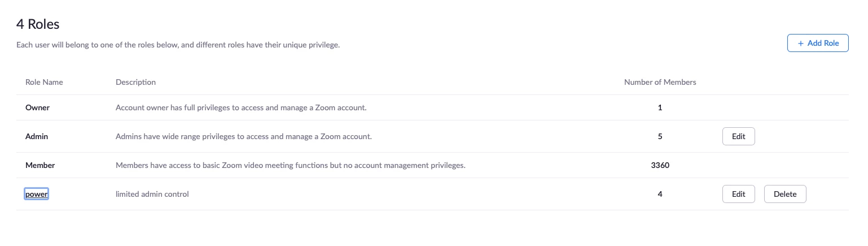The image size is (868, 246).
Task: Open the power role link
Action: coord(37,194)
